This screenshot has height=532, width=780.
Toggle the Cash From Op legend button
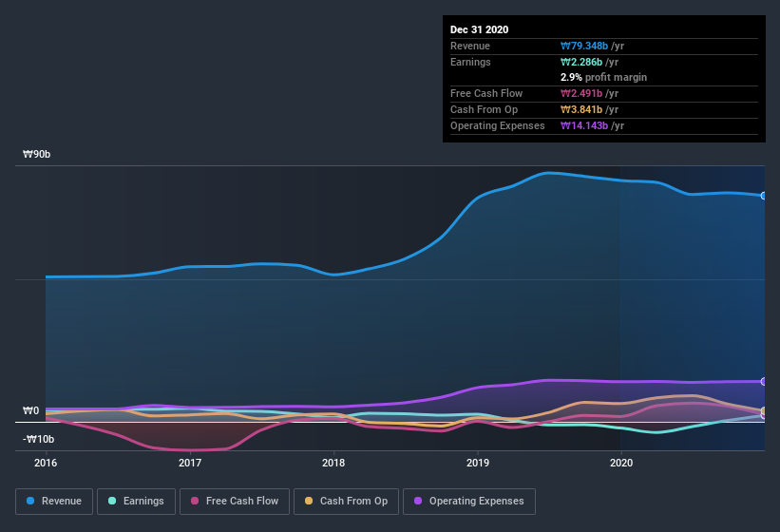346,502
